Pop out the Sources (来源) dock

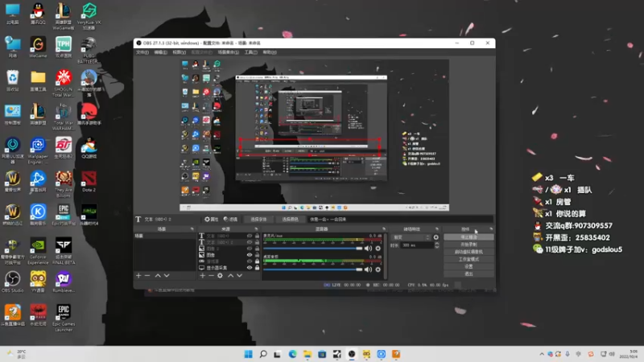pyautogui.click(x=256, y=229)
